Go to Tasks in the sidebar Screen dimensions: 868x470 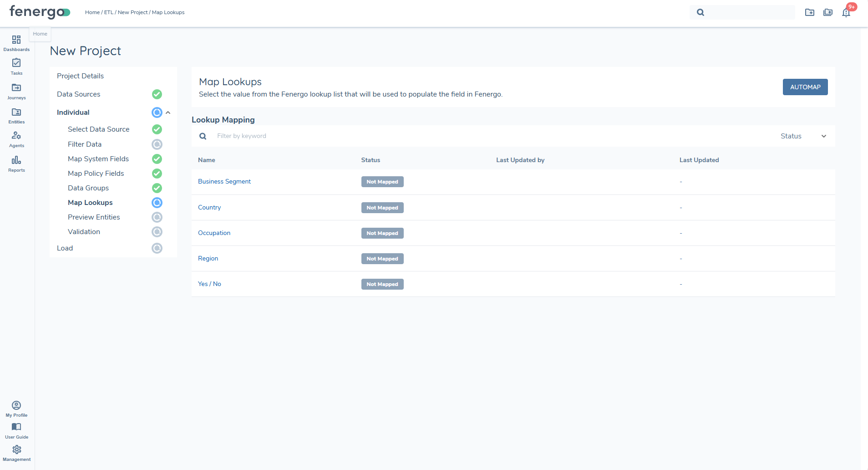(x=16, y=63)
